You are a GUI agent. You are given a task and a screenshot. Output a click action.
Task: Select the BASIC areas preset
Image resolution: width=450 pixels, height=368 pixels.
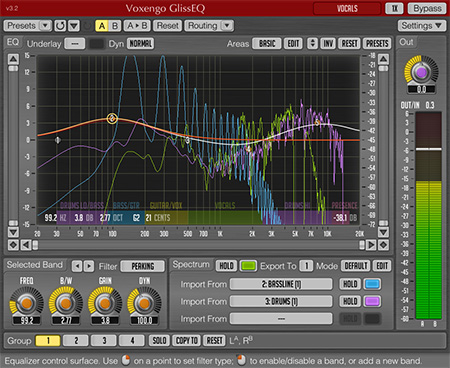pos(267,44)
